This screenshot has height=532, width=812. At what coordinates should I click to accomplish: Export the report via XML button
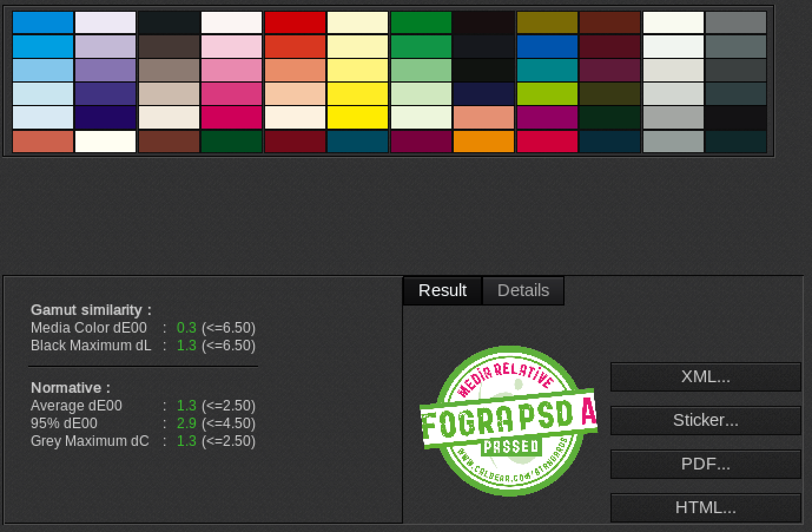click(x=705, y=377)
